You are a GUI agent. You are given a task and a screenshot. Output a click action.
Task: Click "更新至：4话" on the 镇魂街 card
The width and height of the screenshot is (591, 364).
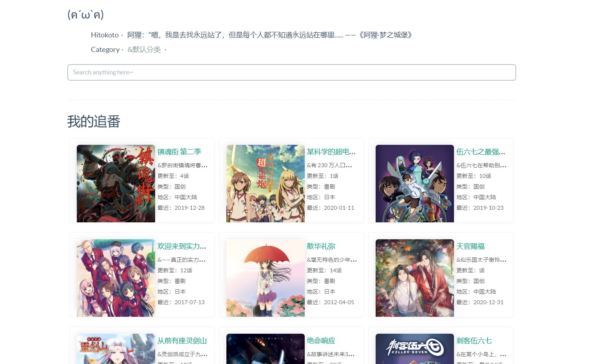[173, 176]
